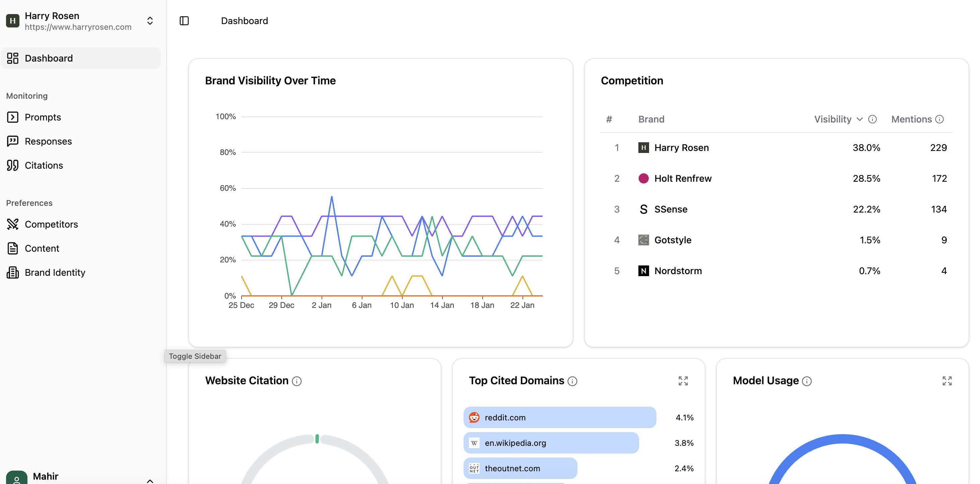Screen dimensions: 980x484
Task: Sort by Visibility column dropdown arrow
Action: (859, 119)
